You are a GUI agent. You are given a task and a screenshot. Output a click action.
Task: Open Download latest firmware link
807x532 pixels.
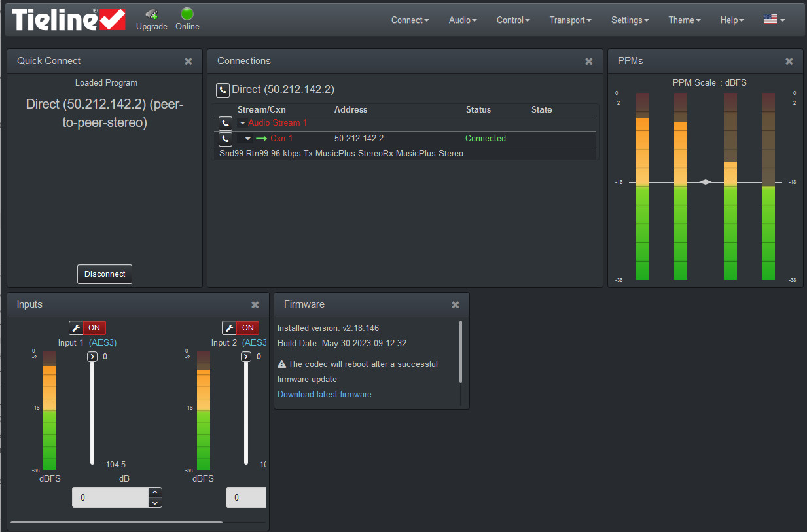[x=324, y=394]
